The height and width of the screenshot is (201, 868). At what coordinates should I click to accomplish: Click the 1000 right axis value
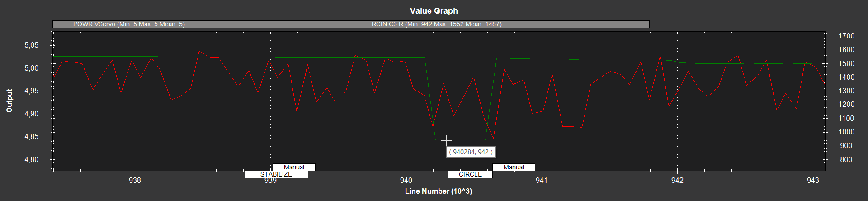click(x=846, y=132)
